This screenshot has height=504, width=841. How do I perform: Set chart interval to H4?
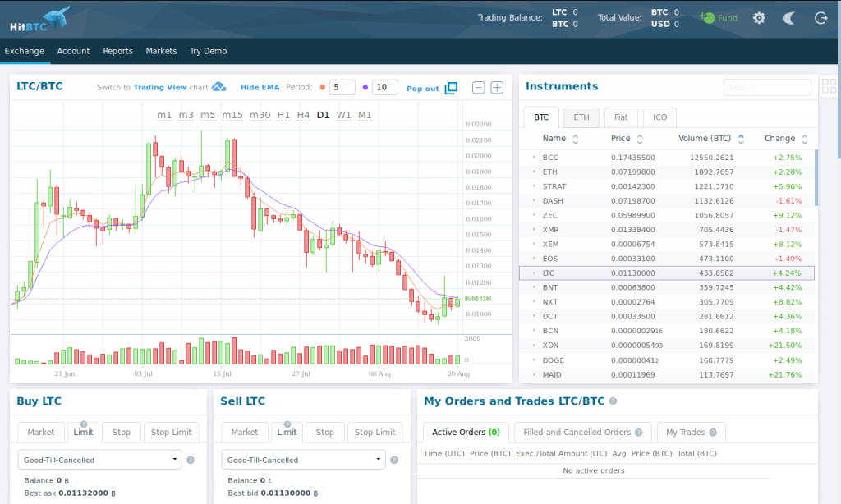303,115
